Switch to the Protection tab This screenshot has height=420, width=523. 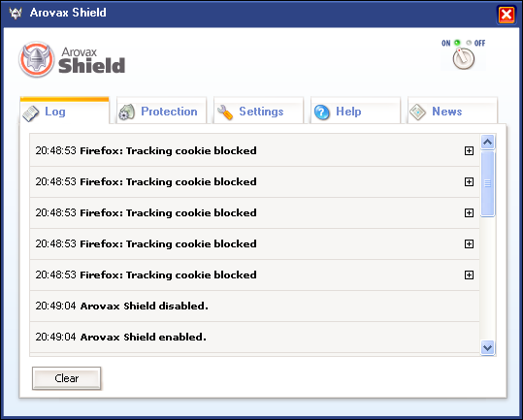(162, 111)
